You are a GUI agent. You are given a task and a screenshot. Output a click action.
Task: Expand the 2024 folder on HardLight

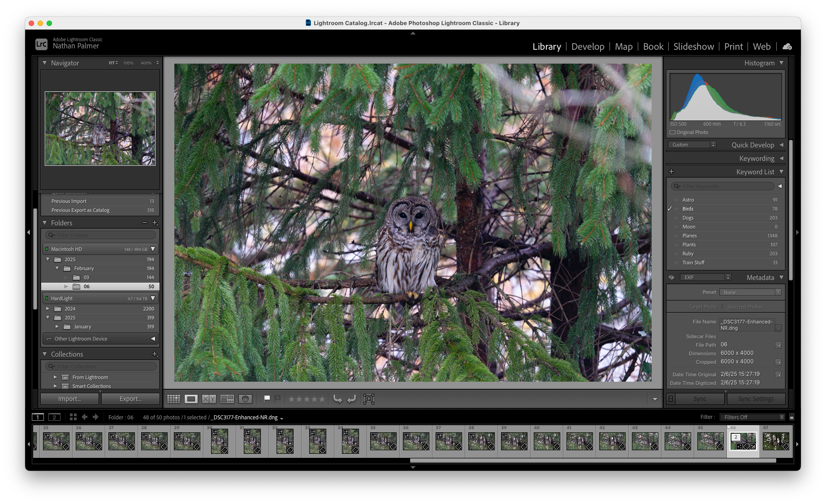coord(48,309)
